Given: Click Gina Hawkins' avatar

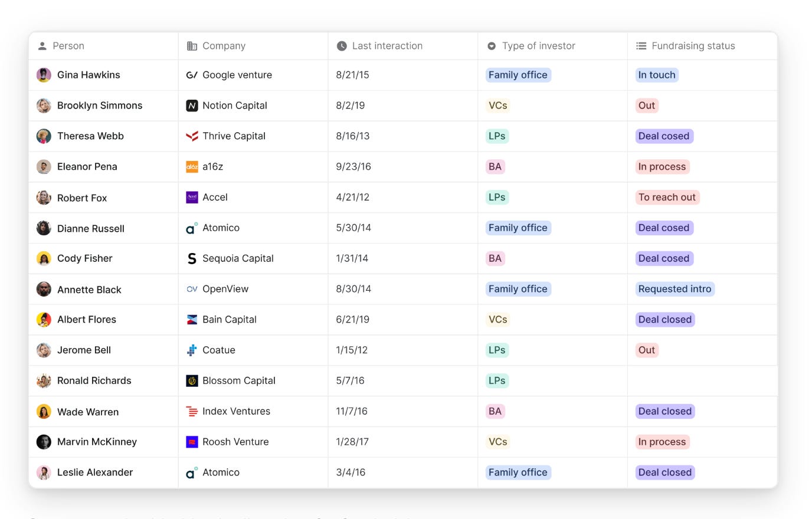Looking at the screenshot, I should click(44, 75).
